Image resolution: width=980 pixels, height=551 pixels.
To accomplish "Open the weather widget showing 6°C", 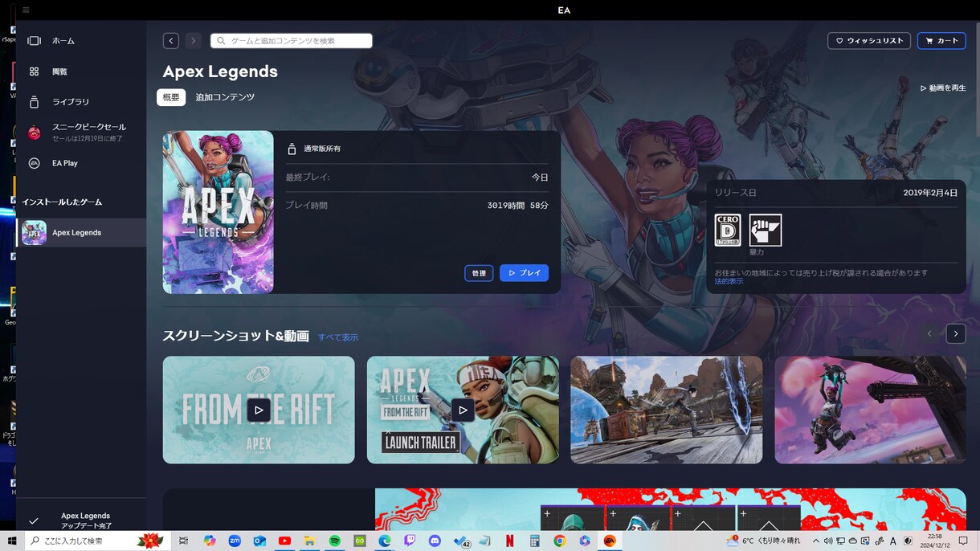I will click(x=763, y=541).
